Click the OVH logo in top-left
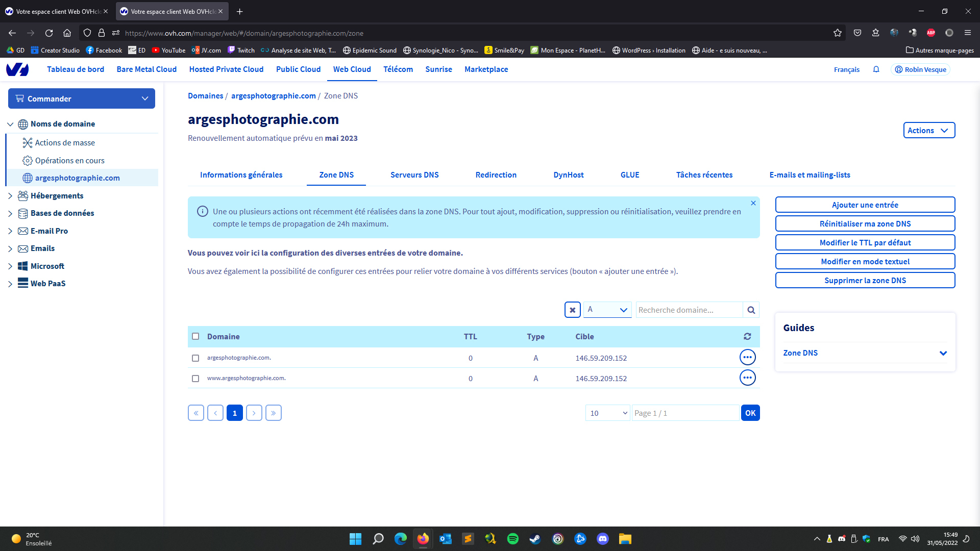This screenshot has height=551, width=980. [x=17, y=69]
